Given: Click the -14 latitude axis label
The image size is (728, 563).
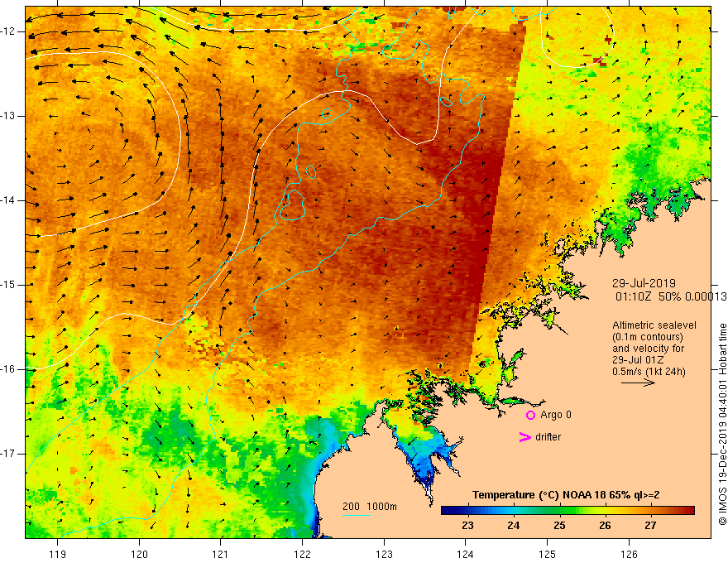Looking at the screenshot, I should coord(8,200).
